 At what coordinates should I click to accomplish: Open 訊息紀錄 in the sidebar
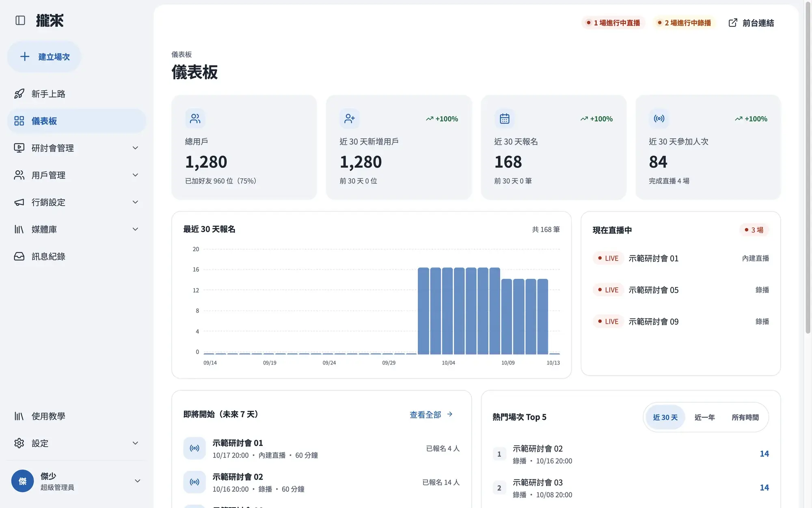pos(77,256)
